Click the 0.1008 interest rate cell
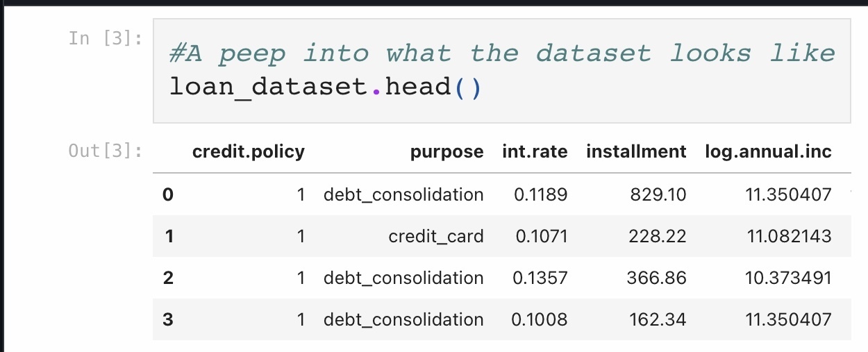The width and height of the screenshot is (868, 352). pyautogui.click(x=540, y=320)
